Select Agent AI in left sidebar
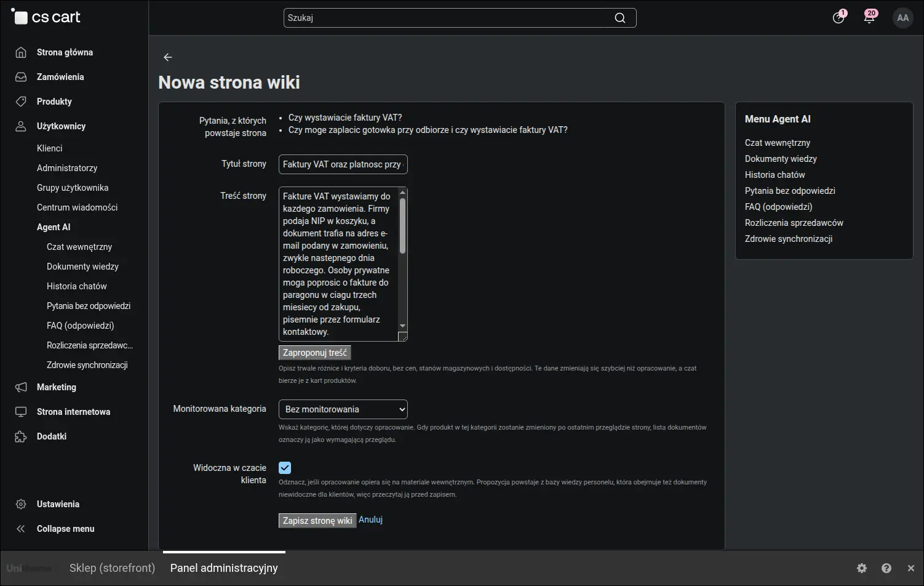Screen dimensions: 924x586 (54, 227)
